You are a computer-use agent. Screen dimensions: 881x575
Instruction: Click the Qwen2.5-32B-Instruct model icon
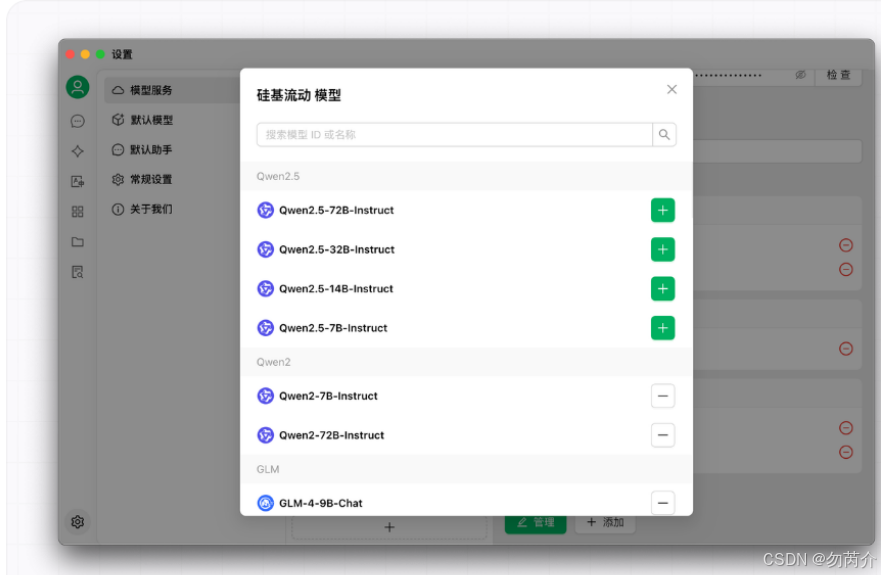click(265, 250)
